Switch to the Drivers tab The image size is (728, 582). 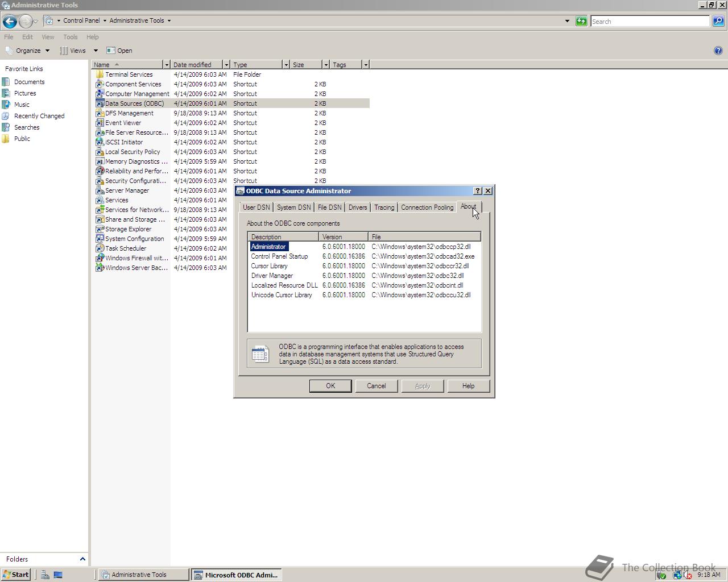click(x=358, y=207)
